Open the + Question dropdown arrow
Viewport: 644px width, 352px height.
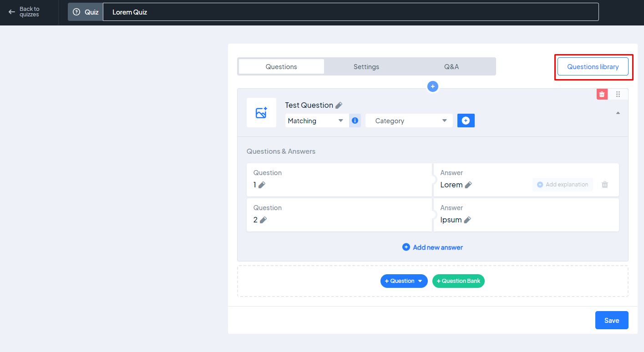[x=420, y=281]
